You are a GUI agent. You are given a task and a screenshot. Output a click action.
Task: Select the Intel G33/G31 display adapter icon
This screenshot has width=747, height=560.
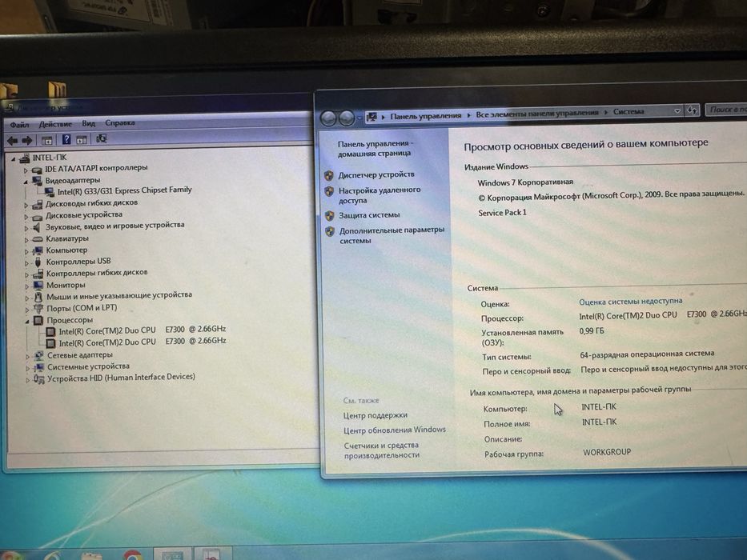coord(49,192)
